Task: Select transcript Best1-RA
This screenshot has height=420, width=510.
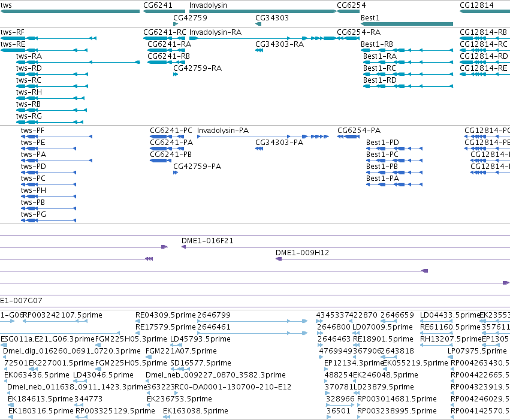Action: click(x=380, y=56)
